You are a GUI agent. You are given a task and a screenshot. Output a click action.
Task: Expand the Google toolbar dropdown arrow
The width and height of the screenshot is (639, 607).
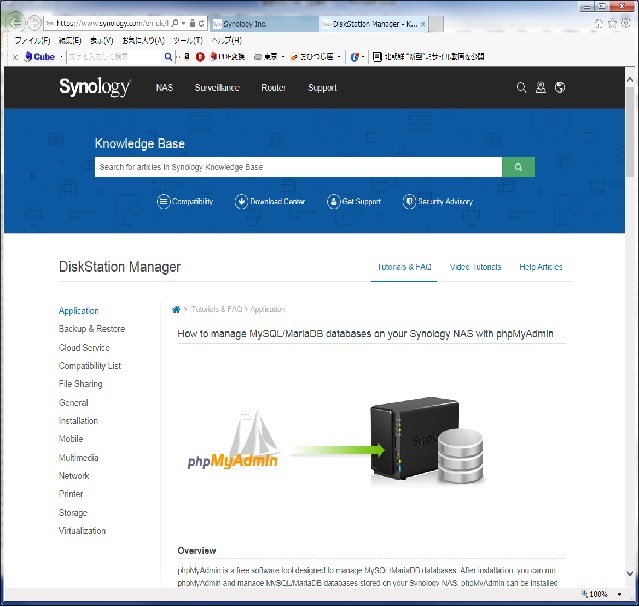click(x=363, y=57)
